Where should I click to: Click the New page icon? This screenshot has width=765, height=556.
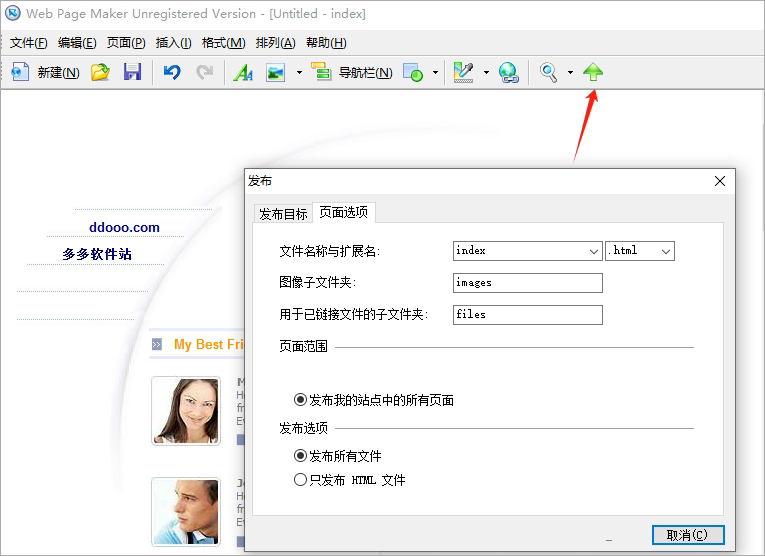[20, 72]
